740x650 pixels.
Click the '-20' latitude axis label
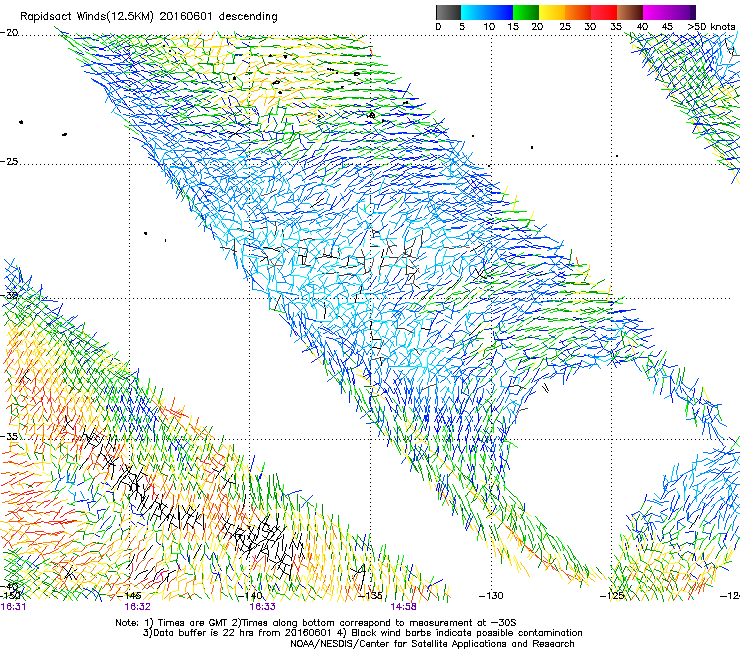pyautogui.click(x=9, y=33)
